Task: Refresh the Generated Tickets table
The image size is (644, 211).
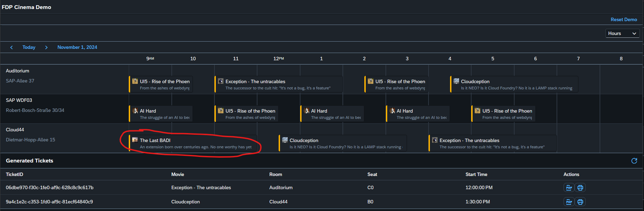Action: pos(634,161)
